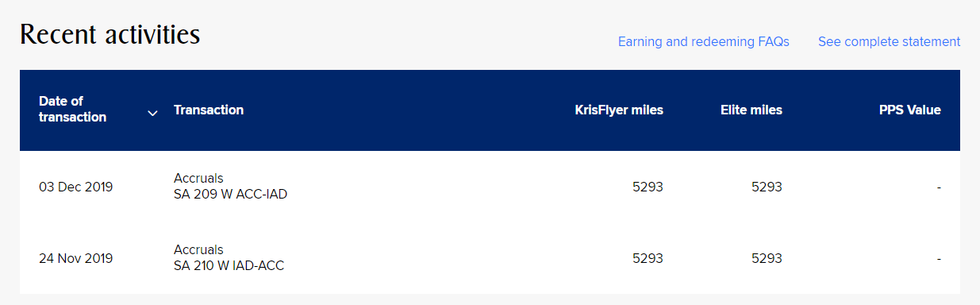This screenshot has height=305, width=980.
Task: Select the Transaction column header
Action: pos(209,110)
